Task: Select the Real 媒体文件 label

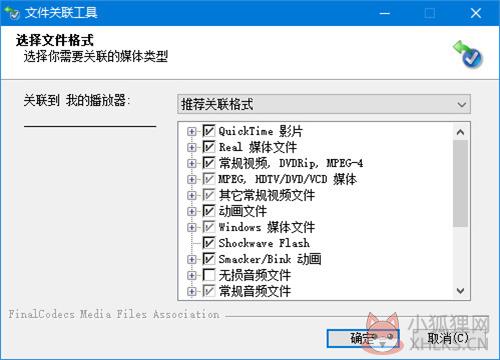Action: pos(258,147)
